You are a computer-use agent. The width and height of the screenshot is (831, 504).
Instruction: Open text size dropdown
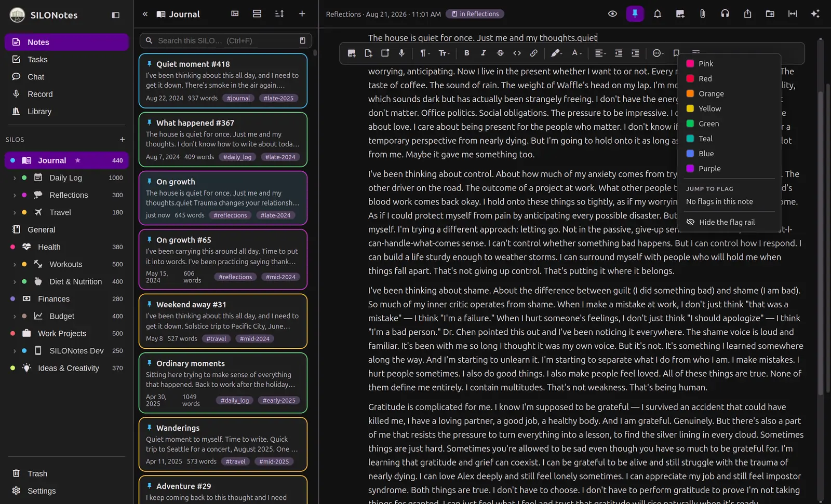tap(444, 53)
